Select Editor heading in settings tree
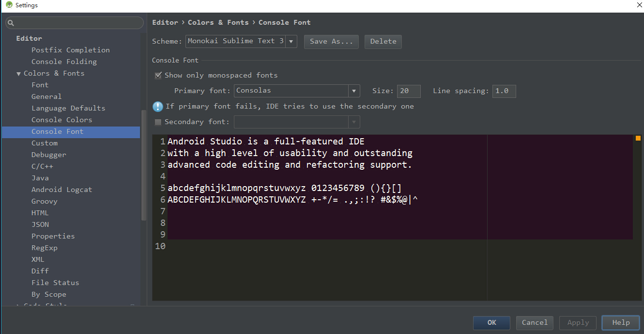This screenshot has width=644, height=334. click(x=29, y=38)
